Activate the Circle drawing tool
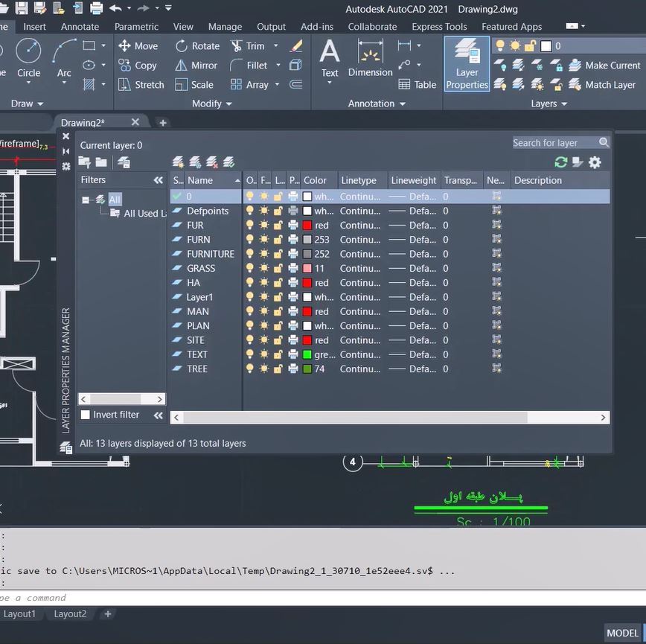Screen dimensions: 646x644 (x=28, y=57)
